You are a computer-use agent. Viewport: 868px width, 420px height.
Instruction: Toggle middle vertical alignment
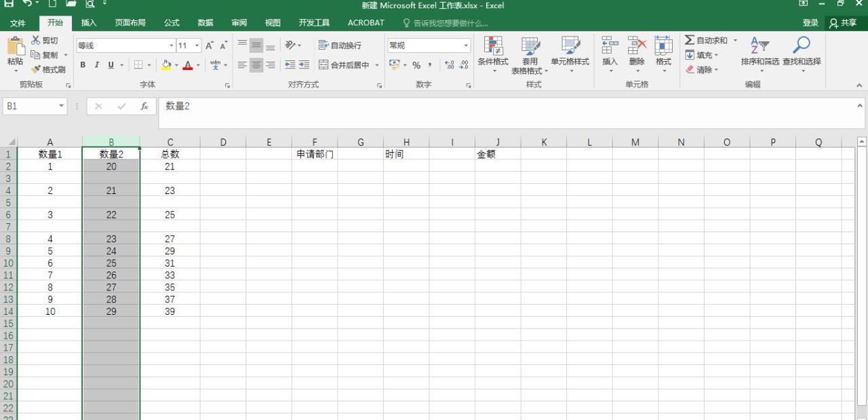(256, 45)
